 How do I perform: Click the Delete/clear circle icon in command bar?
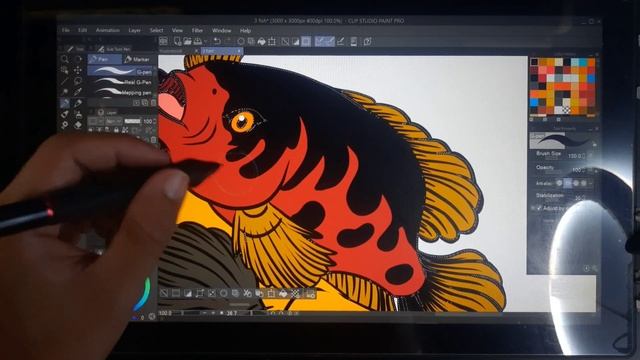tap(241, 41)
